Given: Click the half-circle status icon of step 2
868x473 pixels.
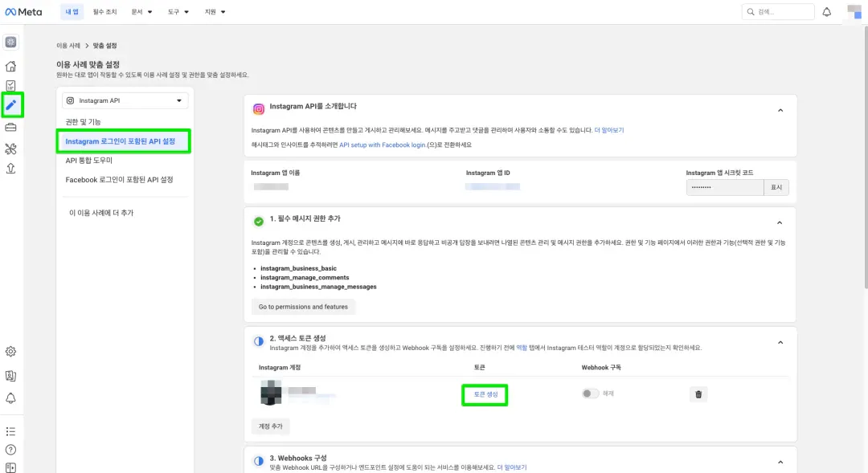Looking at the screenshot, I should pyautogui.click(x=259, y=341).
